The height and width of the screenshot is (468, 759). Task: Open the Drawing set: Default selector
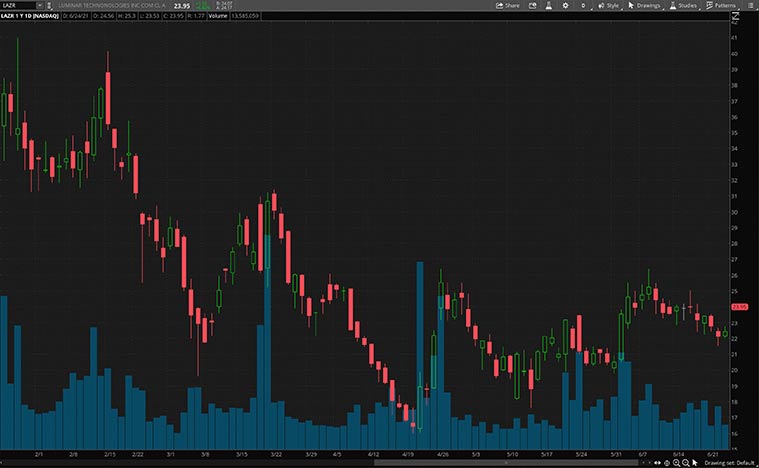[728, 462]
